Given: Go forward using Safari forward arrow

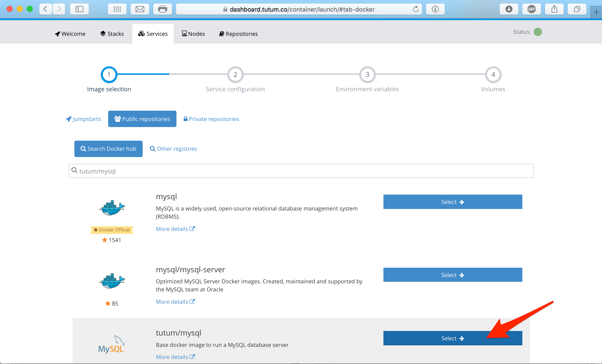Looking at the screenshot, I should (x=59, y=9).
